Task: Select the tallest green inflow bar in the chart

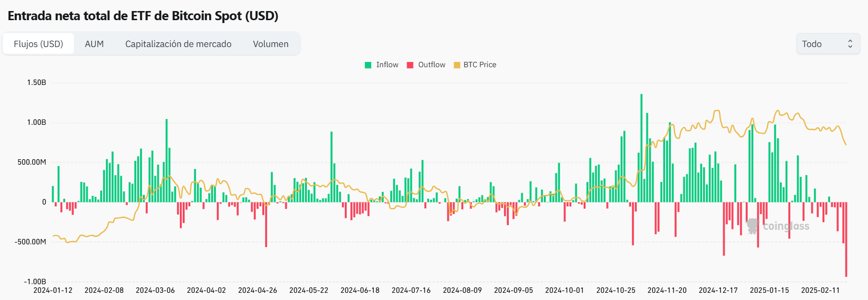Action: [641, 144]
